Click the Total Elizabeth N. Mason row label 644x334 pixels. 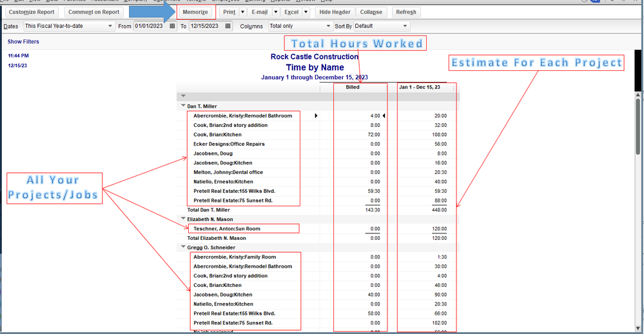click(x=217, y=238)
